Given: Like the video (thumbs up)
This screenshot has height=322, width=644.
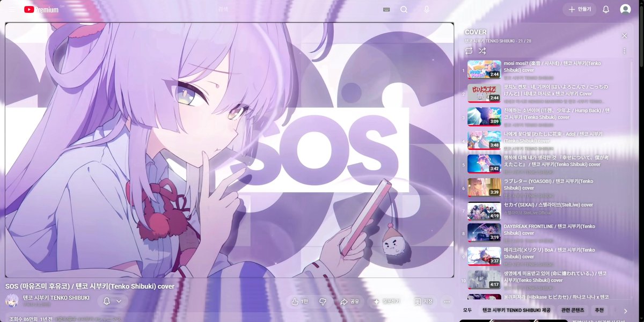Looking at the screenshot, I should tap(299, 302).
